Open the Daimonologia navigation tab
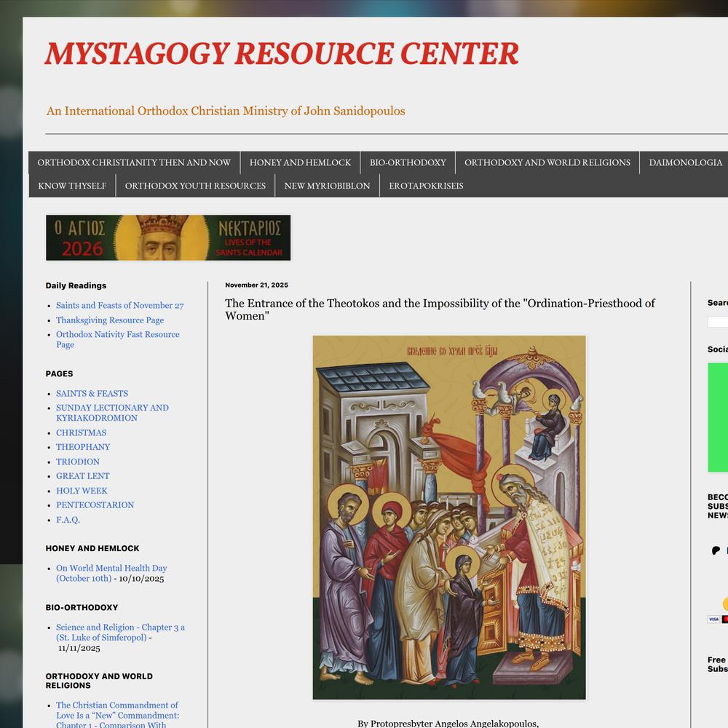 click(x=685, y=162)
